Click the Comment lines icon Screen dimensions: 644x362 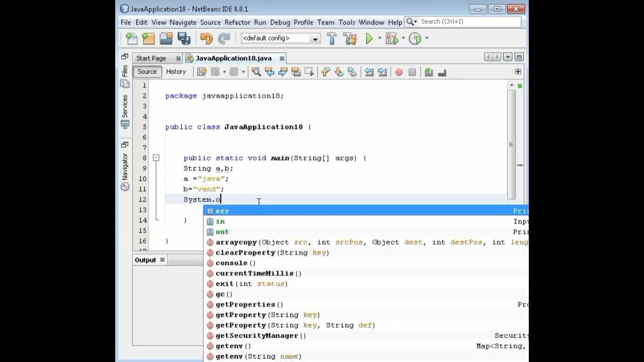(x=429, y=72)
